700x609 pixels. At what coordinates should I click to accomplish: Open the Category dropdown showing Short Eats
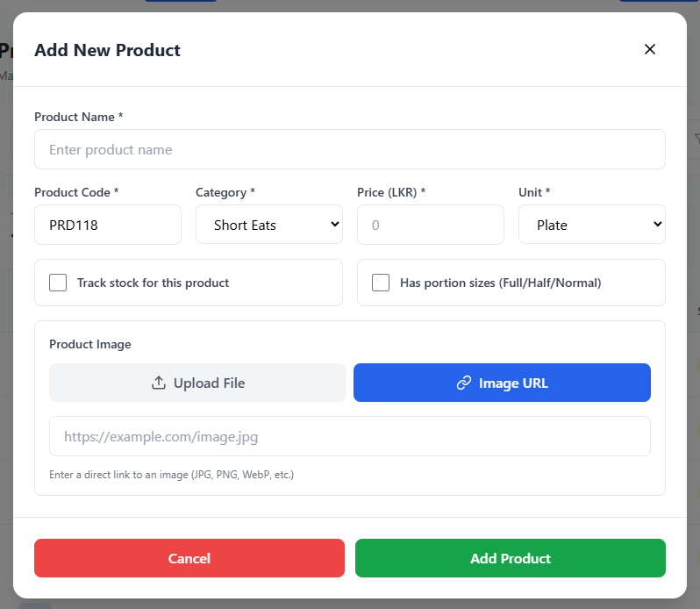click(269, 225)
